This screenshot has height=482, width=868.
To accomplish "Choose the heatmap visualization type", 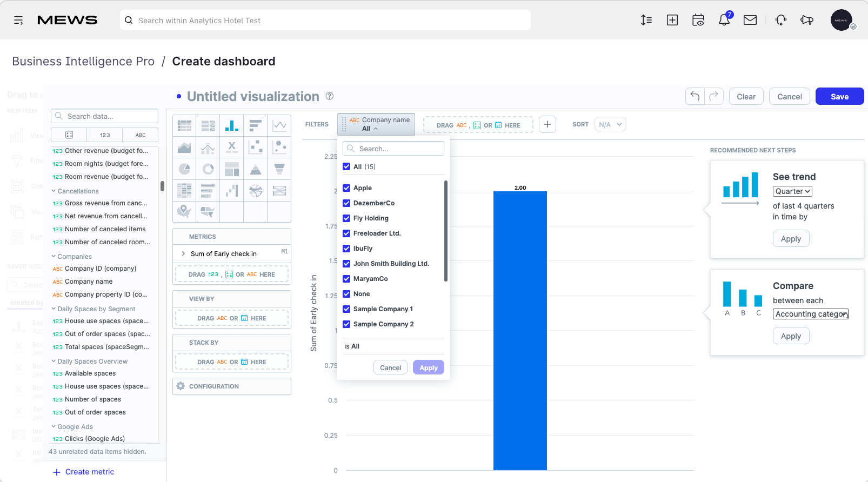I will (x=184, y=190).
